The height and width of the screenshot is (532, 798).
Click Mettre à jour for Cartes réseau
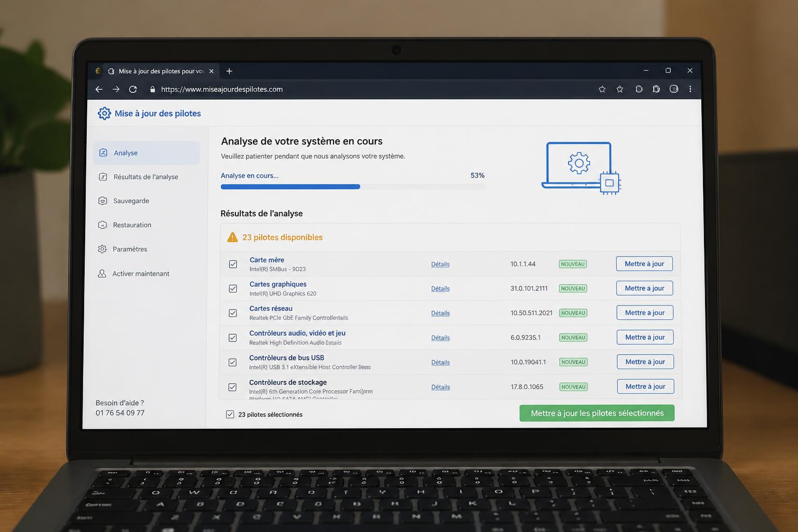pos(645,312)
